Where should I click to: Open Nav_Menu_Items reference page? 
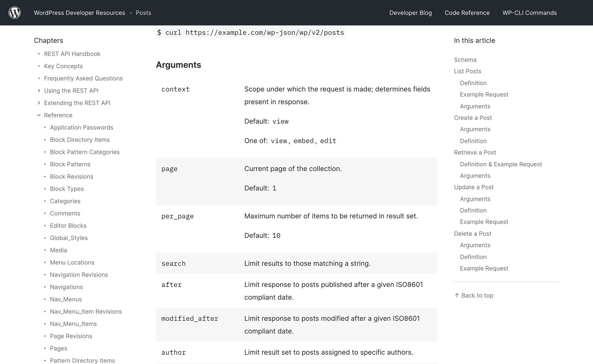pyautogui.click(x=73, y=324)
